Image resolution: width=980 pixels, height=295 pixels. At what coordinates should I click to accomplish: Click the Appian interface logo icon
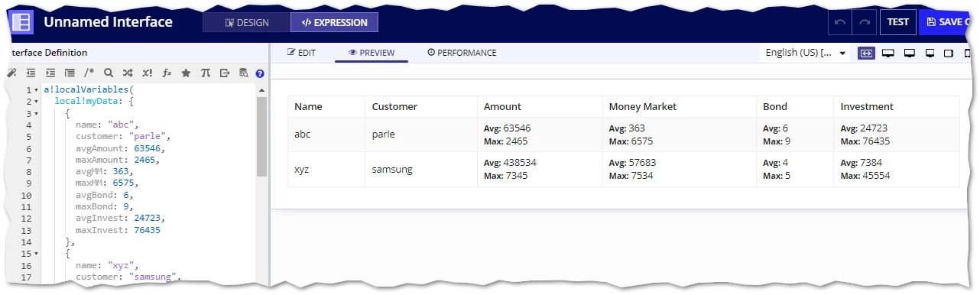[x=21, y=22]
